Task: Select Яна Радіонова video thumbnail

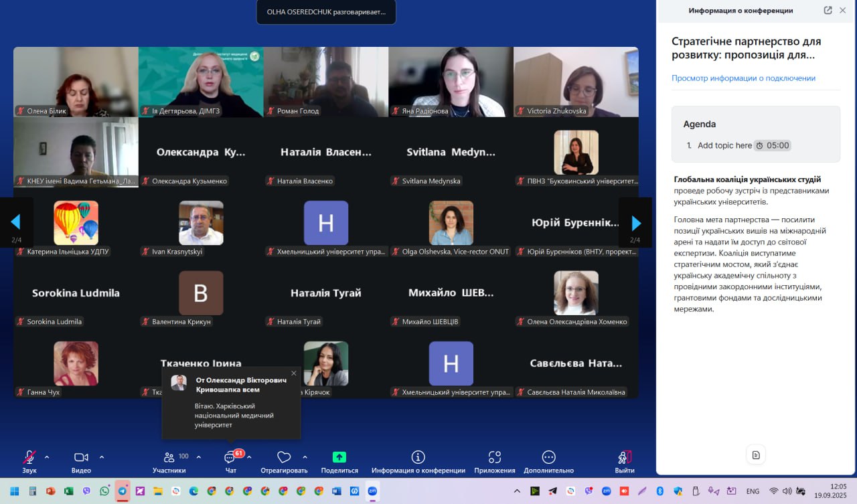Action: pos(451,82)
